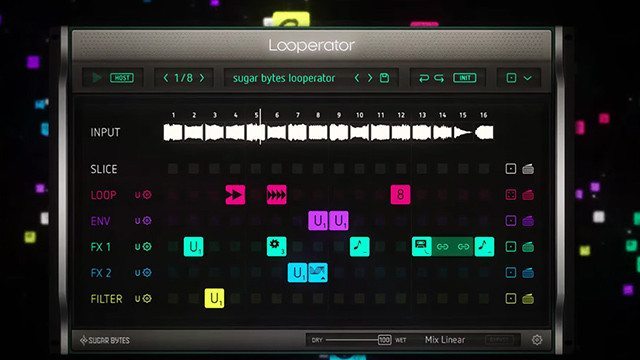Click the sugar bytes looperator preset name

284,78
